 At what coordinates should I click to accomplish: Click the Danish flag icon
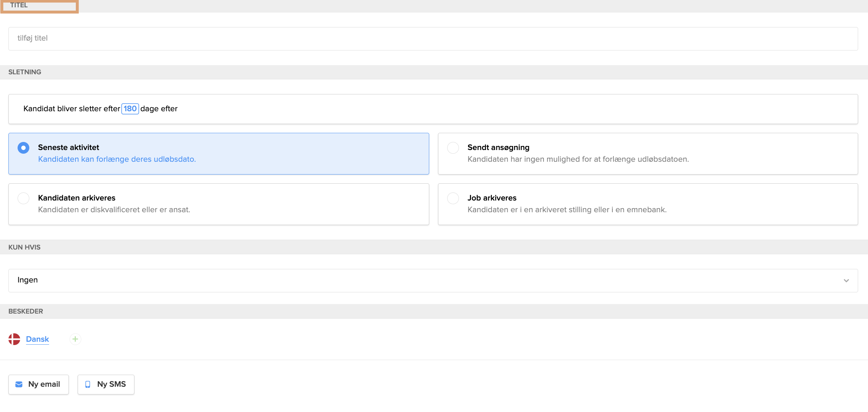click(14, 339)
